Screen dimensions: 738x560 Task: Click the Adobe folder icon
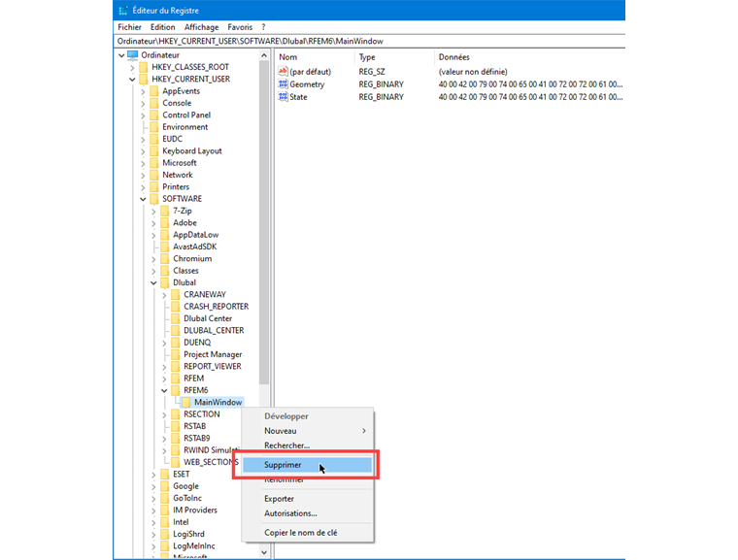tap(165, 223)
